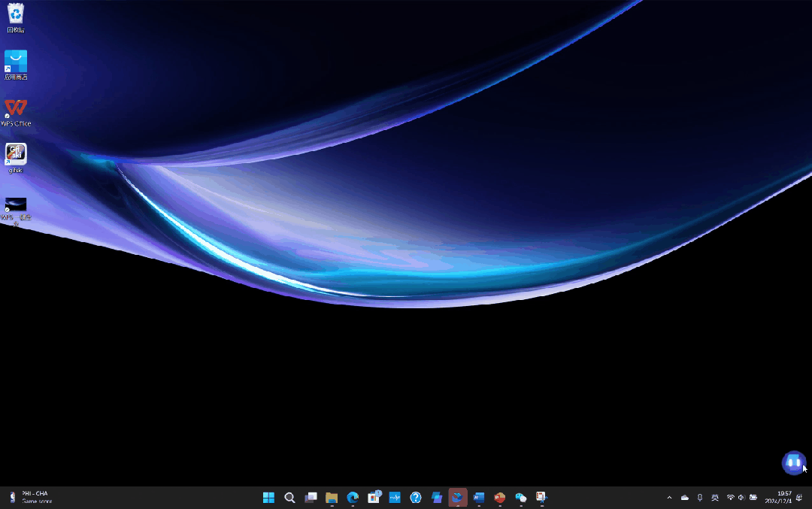Screen dimensions: 812x509
Task: Open the blue mySQL-style tile app on taskbar
Action: [x=395, y=498]
